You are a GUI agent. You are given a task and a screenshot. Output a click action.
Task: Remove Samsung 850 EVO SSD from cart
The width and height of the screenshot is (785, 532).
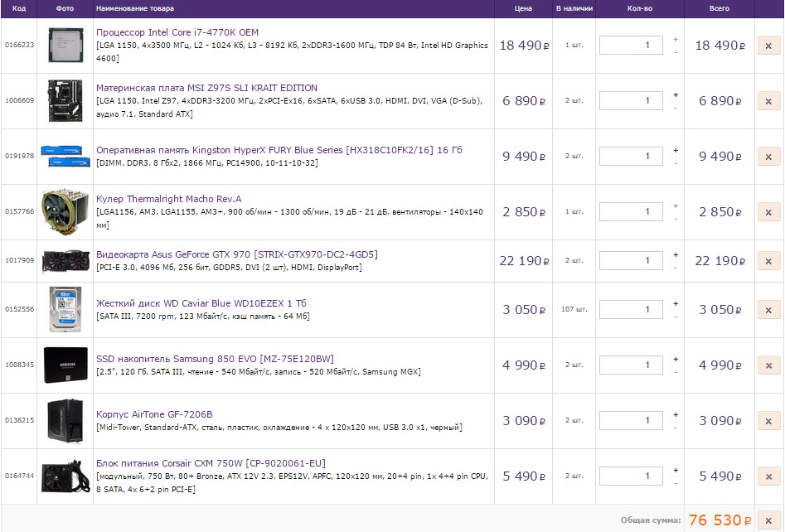coord(768,365)
